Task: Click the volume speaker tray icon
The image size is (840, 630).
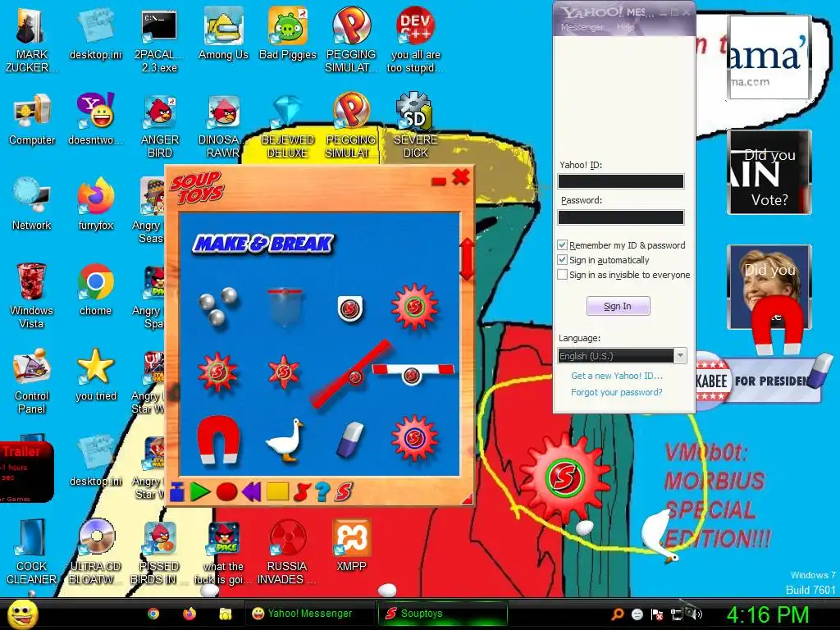Action: pyautogui.click(x=695, y=614)
